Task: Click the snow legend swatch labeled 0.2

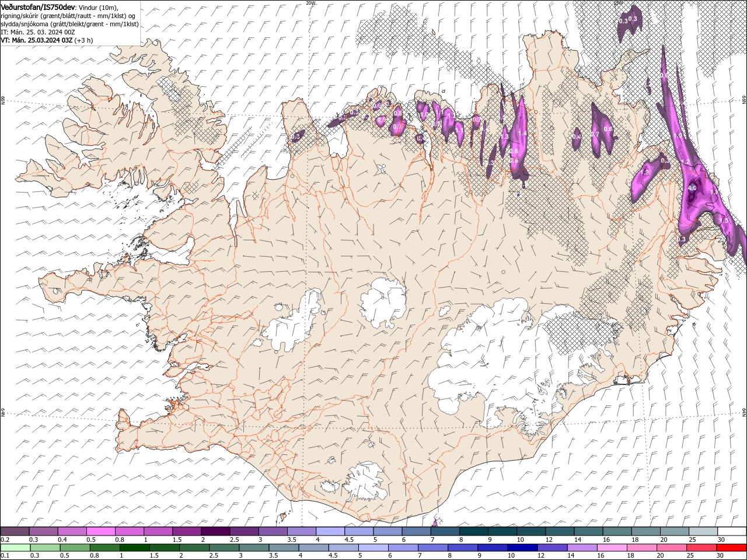Action: point(15,531)
